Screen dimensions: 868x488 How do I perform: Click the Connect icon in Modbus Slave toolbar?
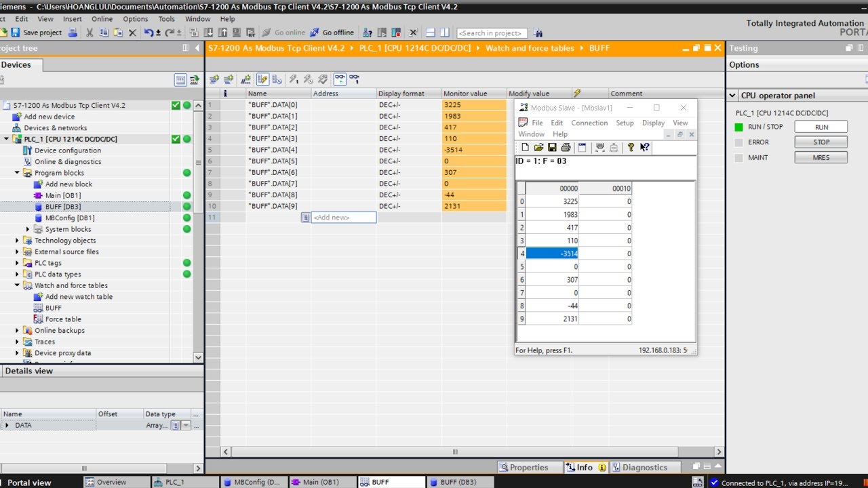click(600, 147)
